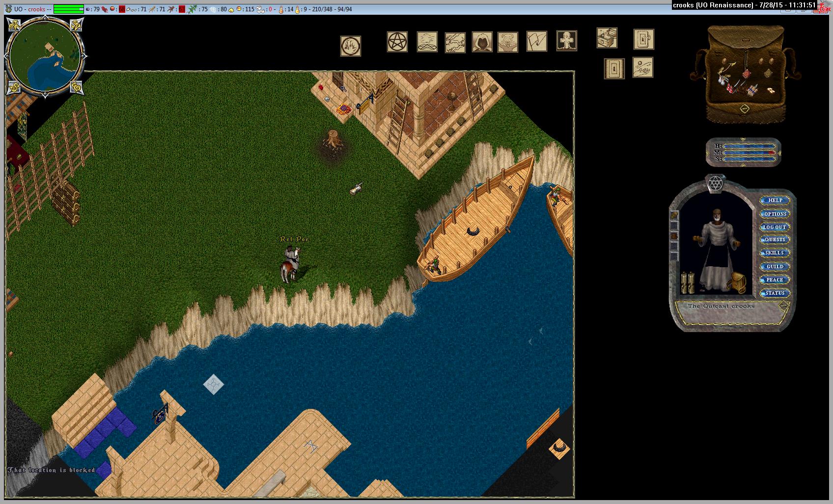Viewport: 833px width, 504px height.
Task: Click the radar minimap overview
Action: [46, 56]
